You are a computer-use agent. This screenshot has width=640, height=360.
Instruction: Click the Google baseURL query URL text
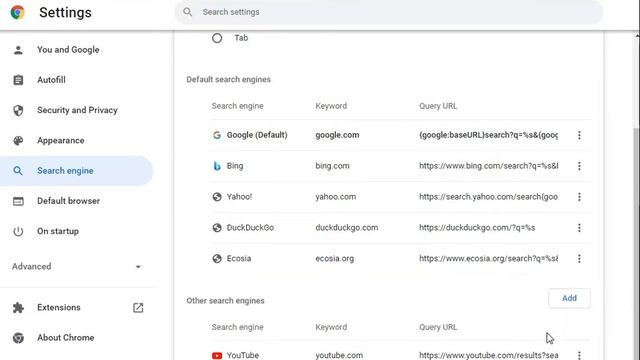click(x=488, y=135)
